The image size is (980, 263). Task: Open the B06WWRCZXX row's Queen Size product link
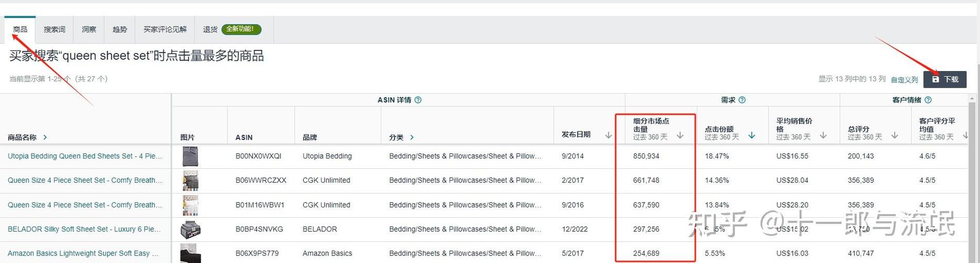click(85, 180)
